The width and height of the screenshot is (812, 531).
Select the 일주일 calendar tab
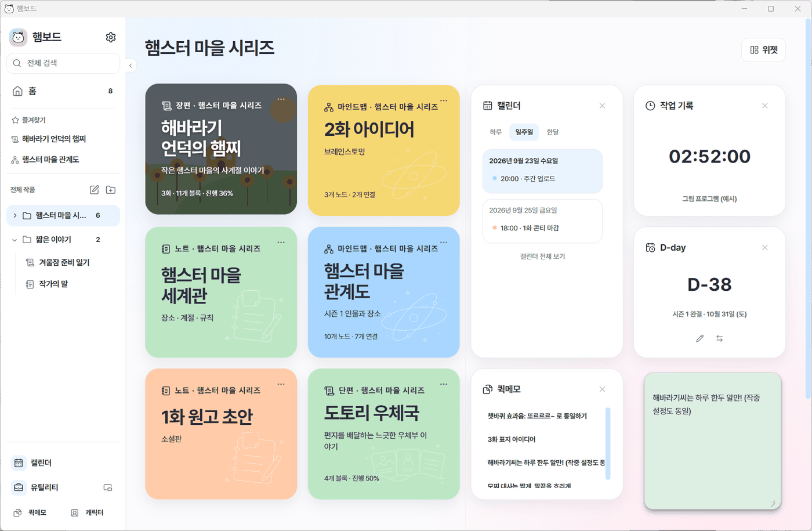[x=524, y=132]
